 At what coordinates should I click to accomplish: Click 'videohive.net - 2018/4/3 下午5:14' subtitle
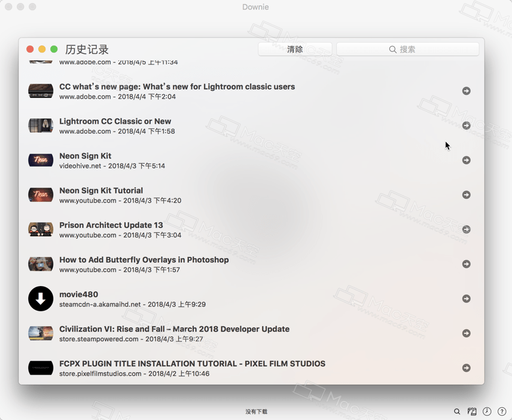pos(112,166)
